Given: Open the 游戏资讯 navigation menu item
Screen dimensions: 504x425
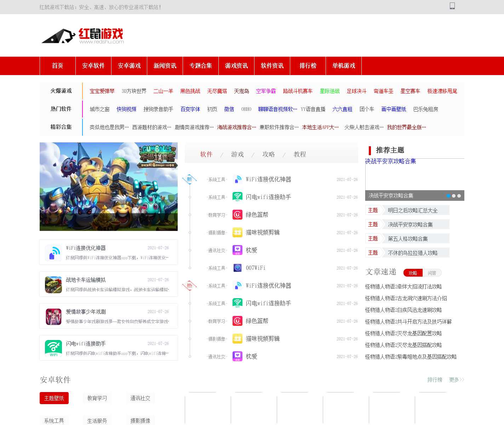Looking at the screenshot, I should click(236, 66).
